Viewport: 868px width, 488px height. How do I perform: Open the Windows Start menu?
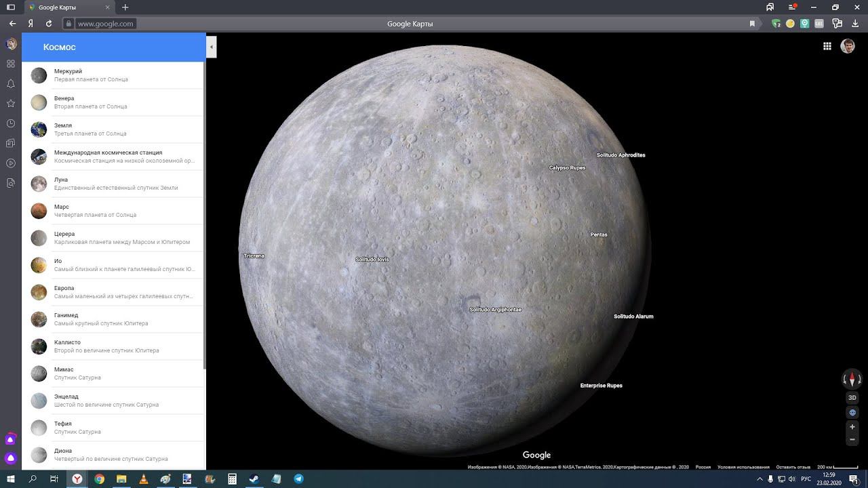(x=11, y=479)
